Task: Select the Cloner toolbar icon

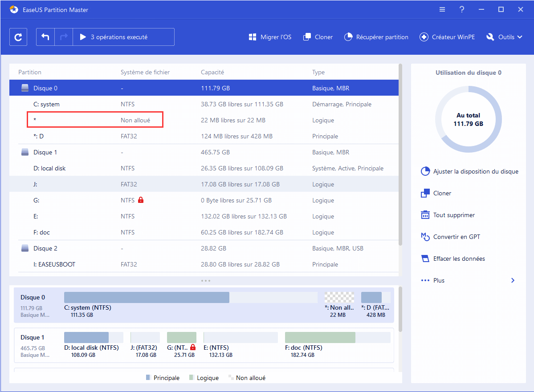Action: 318,37
